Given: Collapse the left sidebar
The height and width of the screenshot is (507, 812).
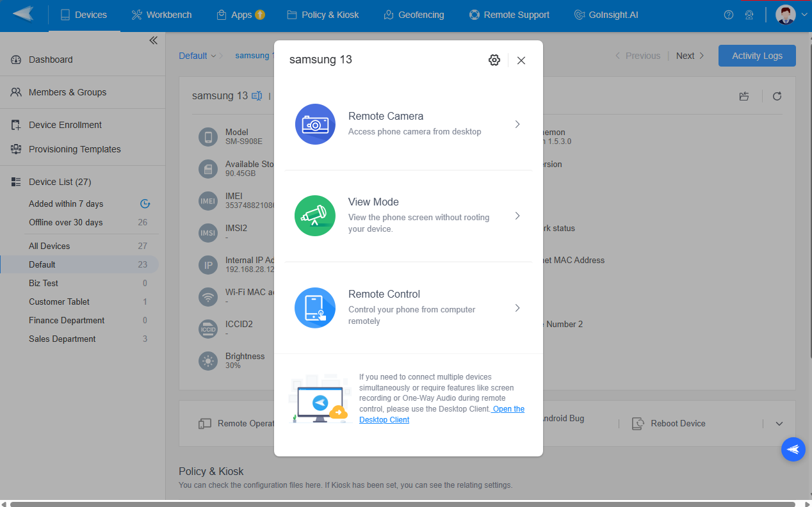Looking at the screenshot, I should click(x=153, y=40).
